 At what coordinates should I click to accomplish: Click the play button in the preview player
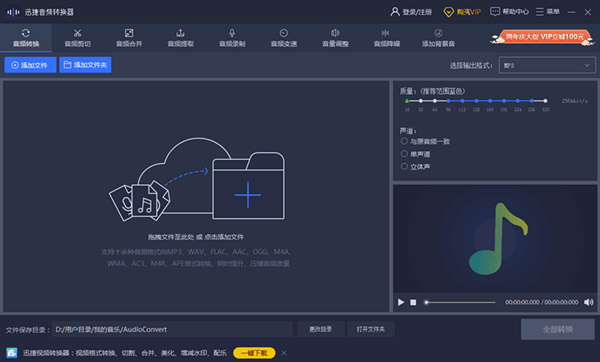tap(401, 302)
